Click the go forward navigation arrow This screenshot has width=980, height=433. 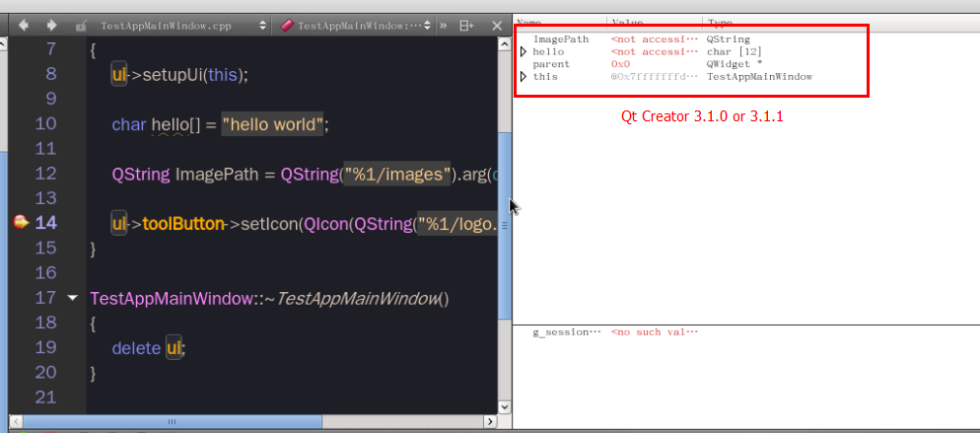(x=50, y=26)
